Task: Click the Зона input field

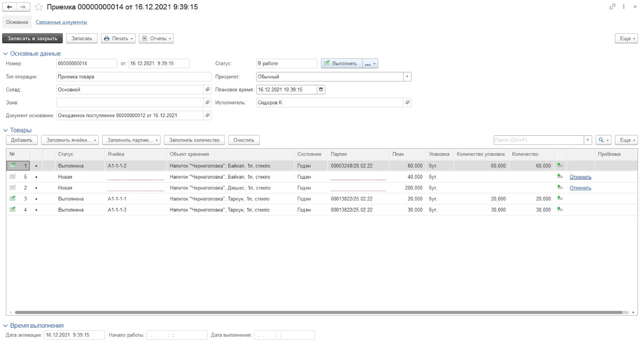Action: click(x=130, y=102)
